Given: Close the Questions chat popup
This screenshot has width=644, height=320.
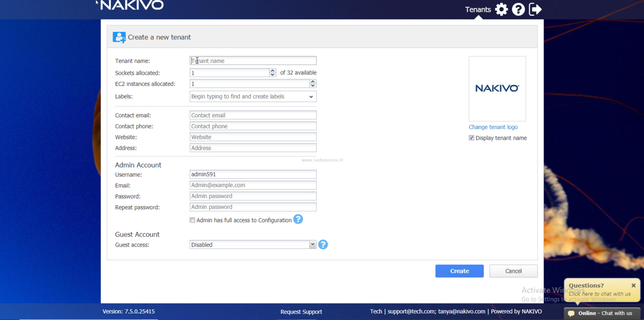Looking at the screenshot, I should click(634, 285).
